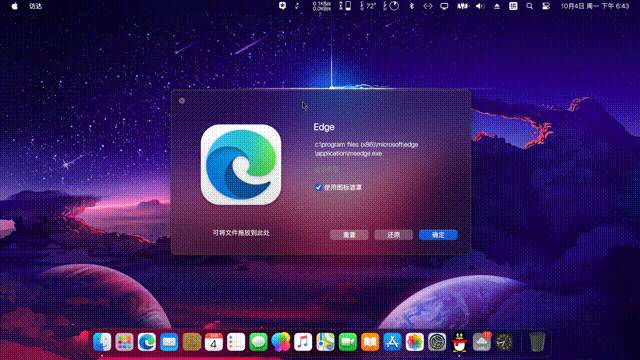The height and width of the screenshot is (360, 640).
Task: Open Finder from the dock
Action: [x=102, y=342]
